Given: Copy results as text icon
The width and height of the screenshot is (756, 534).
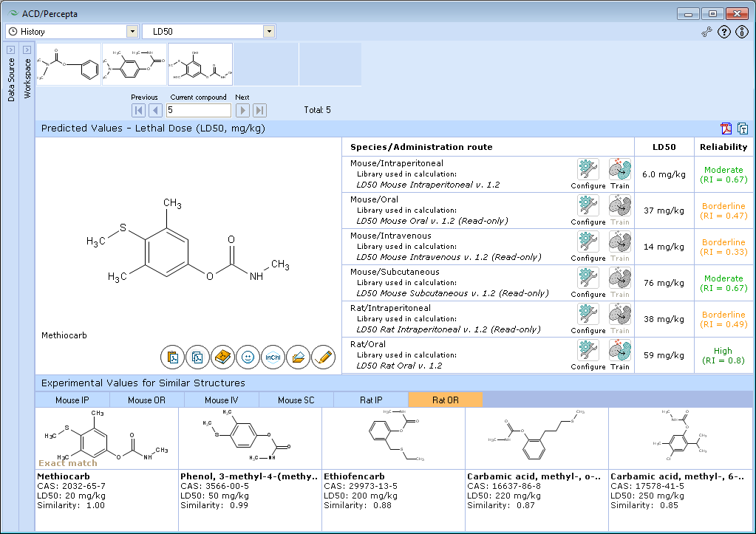Looking at the screenshot, I should [x=743, y=129].
